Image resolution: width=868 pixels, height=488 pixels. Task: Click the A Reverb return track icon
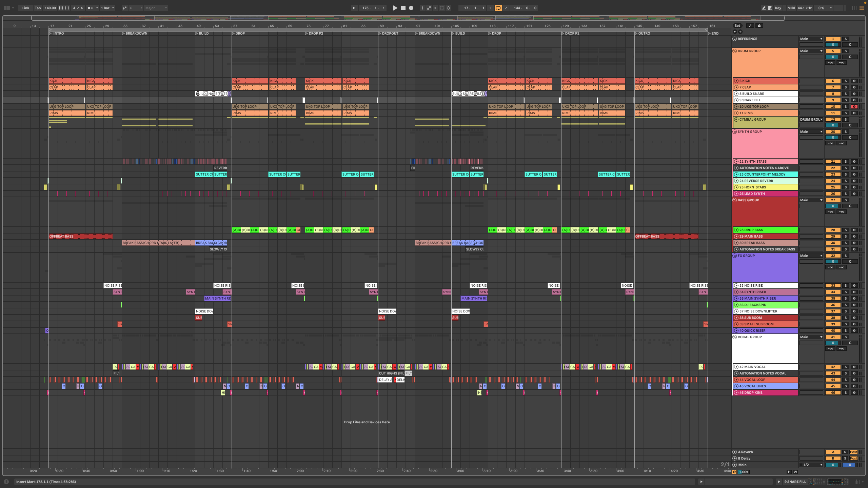tap(735, 452)
